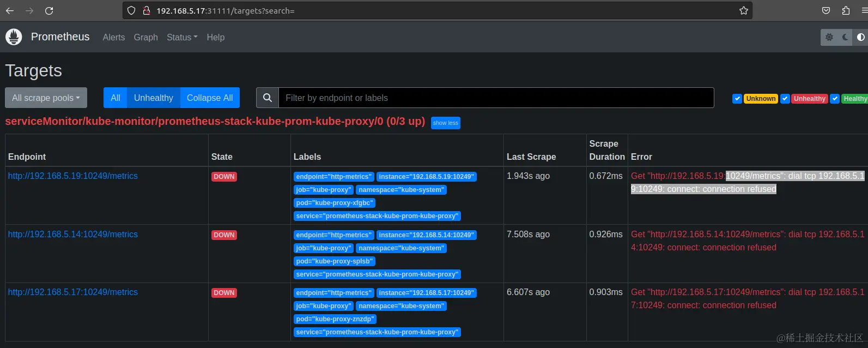Bookmark this page with the star icon

tap(743, 10)
